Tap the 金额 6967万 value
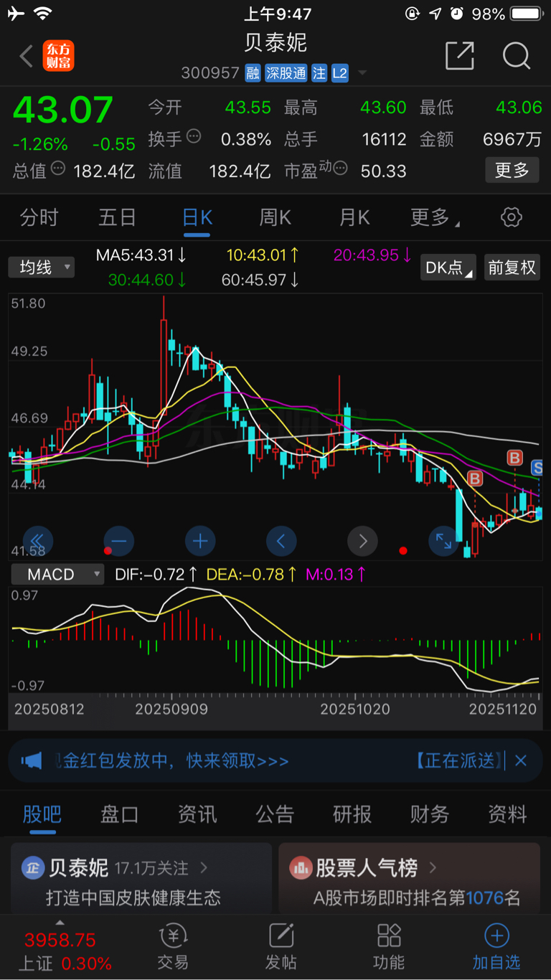The height and width of the screenshot is (980, 551). click(512, 139)
